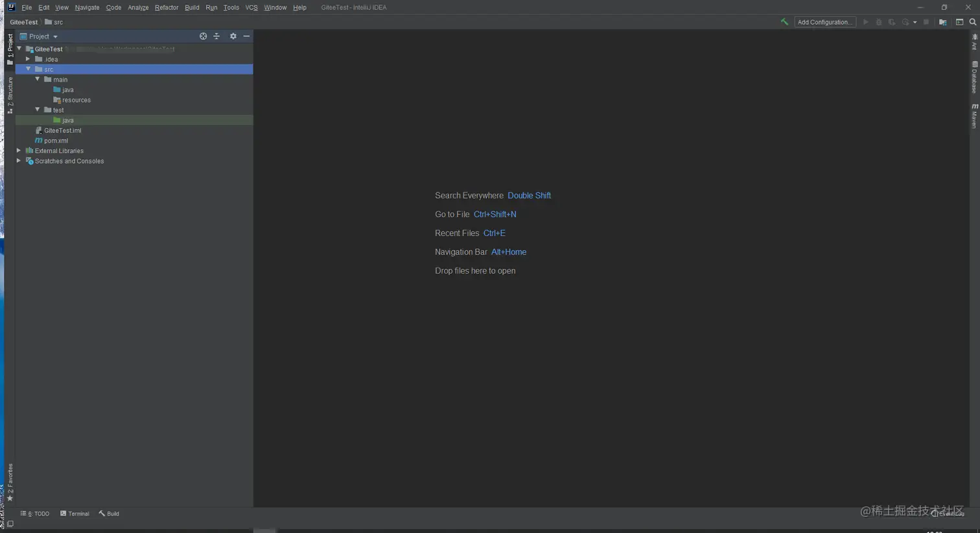Image resolution: width=980 pixels, height=533 pixels.
Task: Click the Debug bug icon in toolbar
Action: [x=879, y=22]
